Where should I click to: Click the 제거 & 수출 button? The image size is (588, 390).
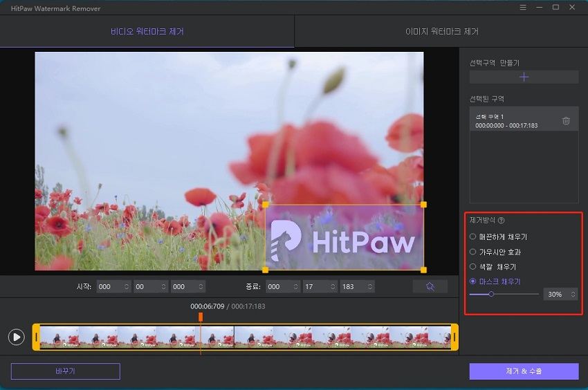click(x=524, y=371)
